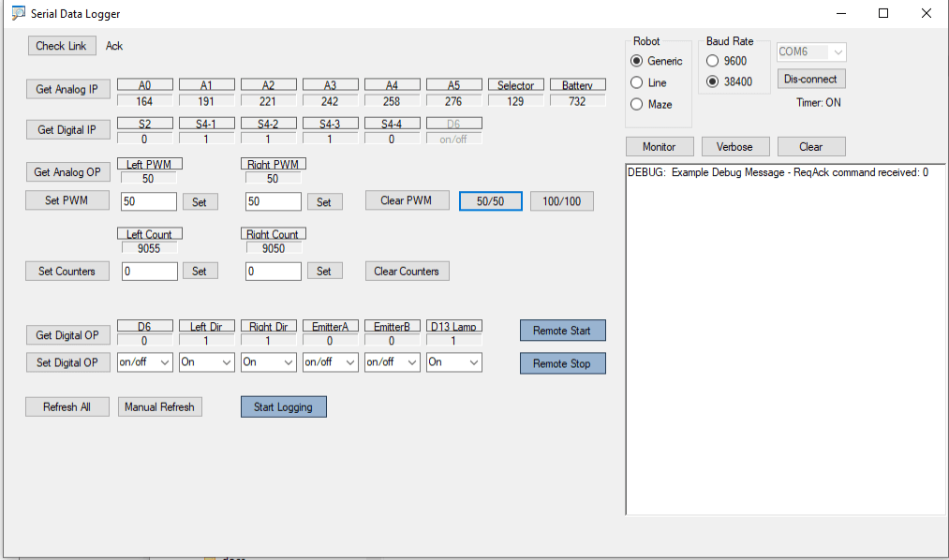Click the A1 analog value 191

[206, 101]
